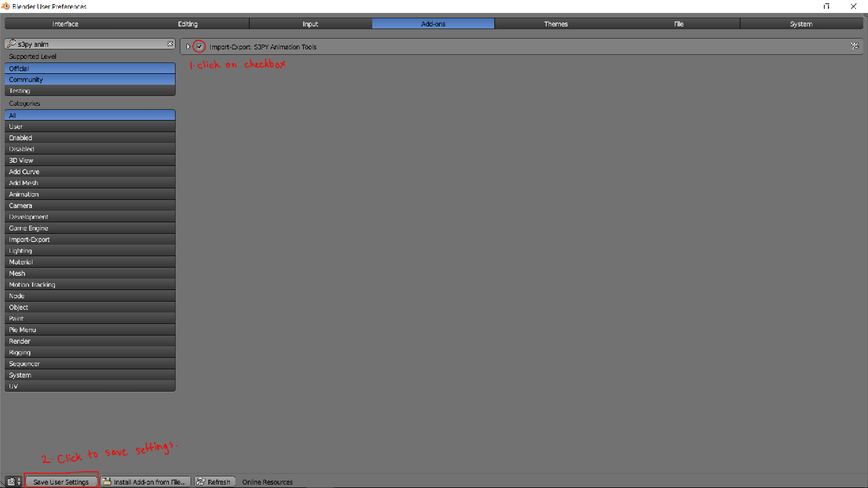The width and height of the screenshot is (868, 488).
Task: Open the File preferences tab
Action: tap(679, 24)
